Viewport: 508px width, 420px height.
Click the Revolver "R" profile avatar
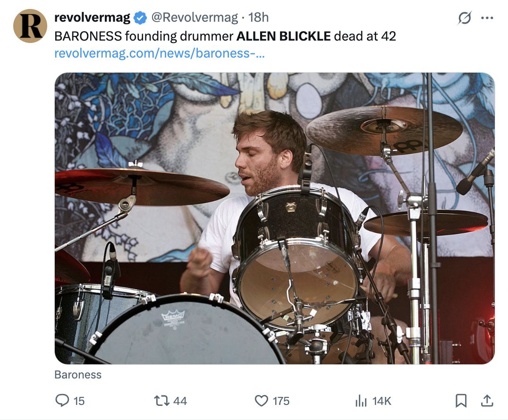[x=30, y=25]
